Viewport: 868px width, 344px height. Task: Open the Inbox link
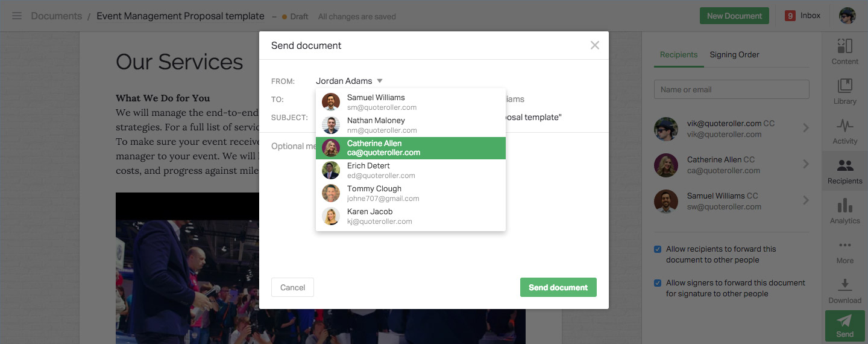[810, 16]
